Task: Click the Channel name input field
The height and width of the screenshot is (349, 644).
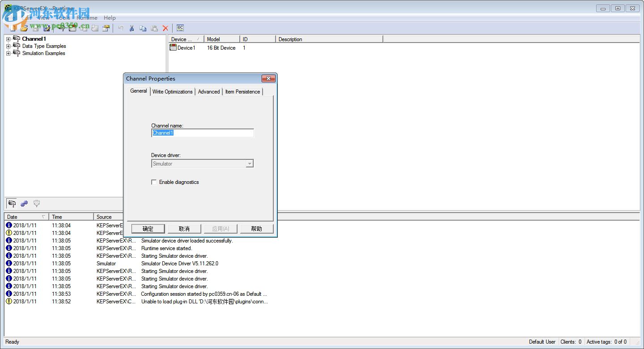Action: coord(203,133)
